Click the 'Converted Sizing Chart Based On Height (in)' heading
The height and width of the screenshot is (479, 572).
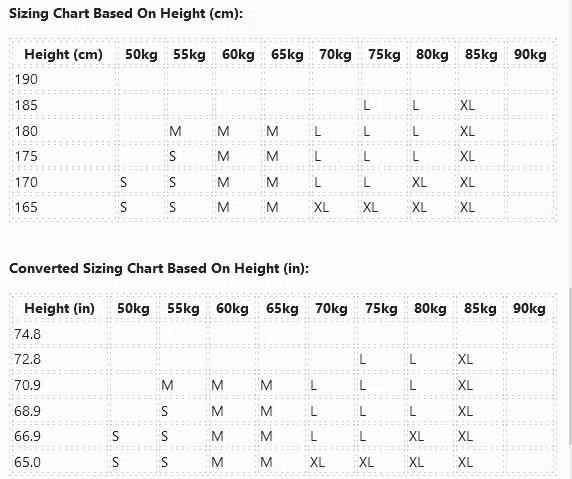pyautogui.click(x=159, y=269)
